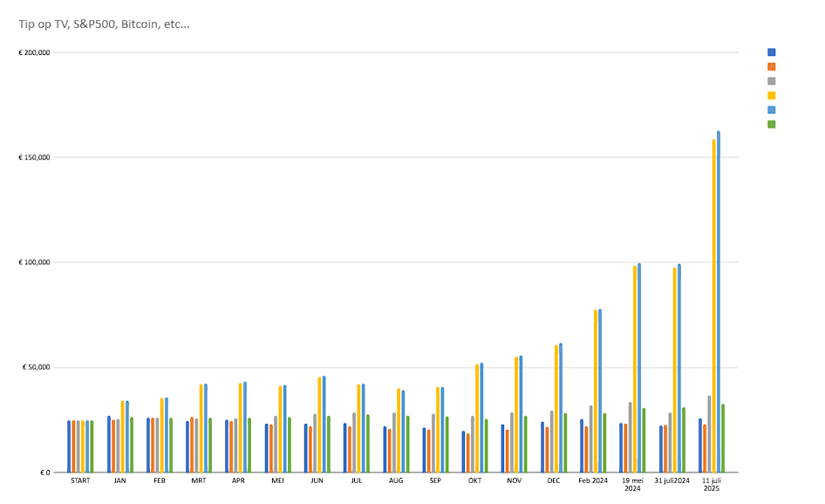Screen dimensions: 825x504
Task: Select the yellow bar for DEC
Action: (556, 409)
